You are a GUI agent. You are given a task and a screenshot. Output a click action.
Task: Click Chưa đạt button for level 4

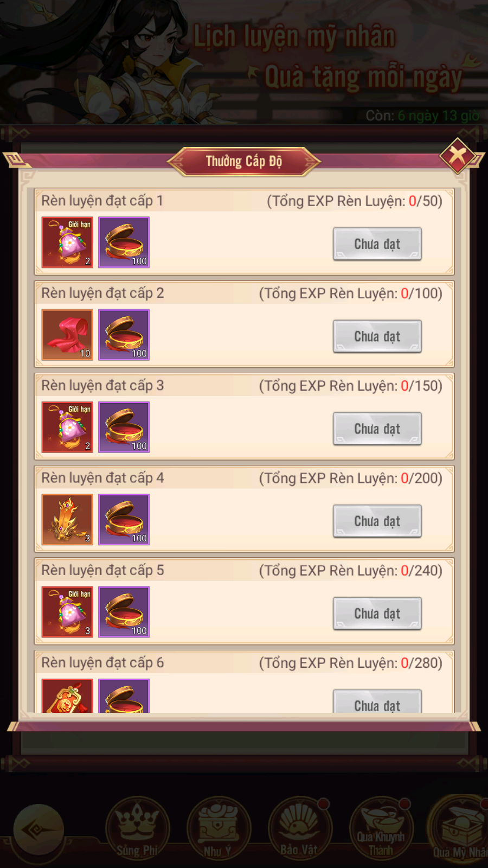(x=377, y=521)
